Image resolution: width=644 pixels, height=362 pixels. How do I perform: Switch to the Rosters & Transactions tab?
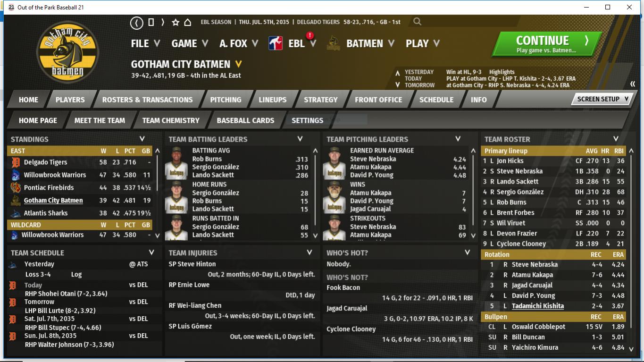(147, 100)
